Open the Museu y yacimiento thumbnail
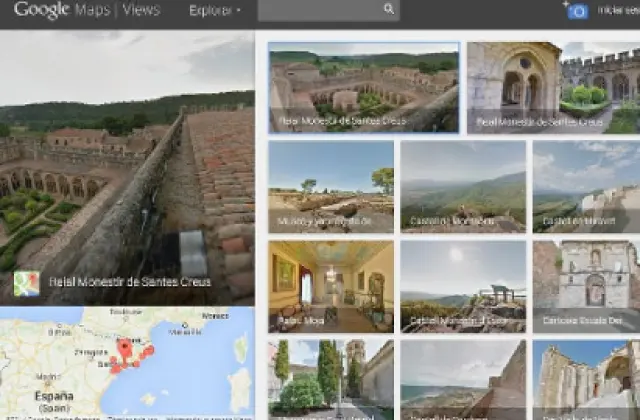This screenshot has width=640, height=420. coord(331,186)
